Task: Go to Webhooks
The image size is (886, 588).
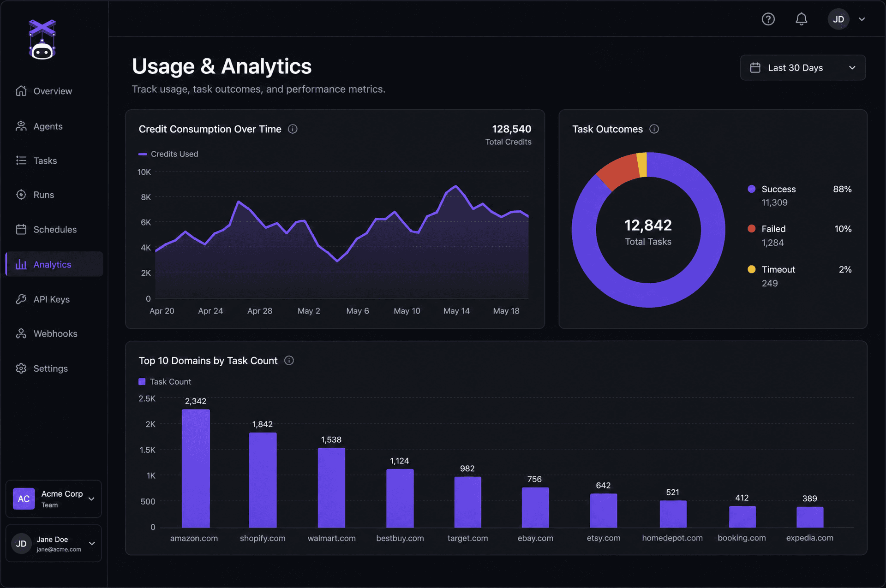Action: (x=54, y=333)
